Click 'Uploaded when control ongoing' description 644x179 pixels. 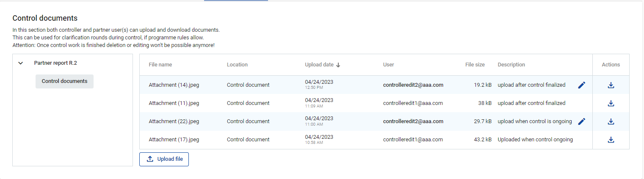click(x=535, y=140)
